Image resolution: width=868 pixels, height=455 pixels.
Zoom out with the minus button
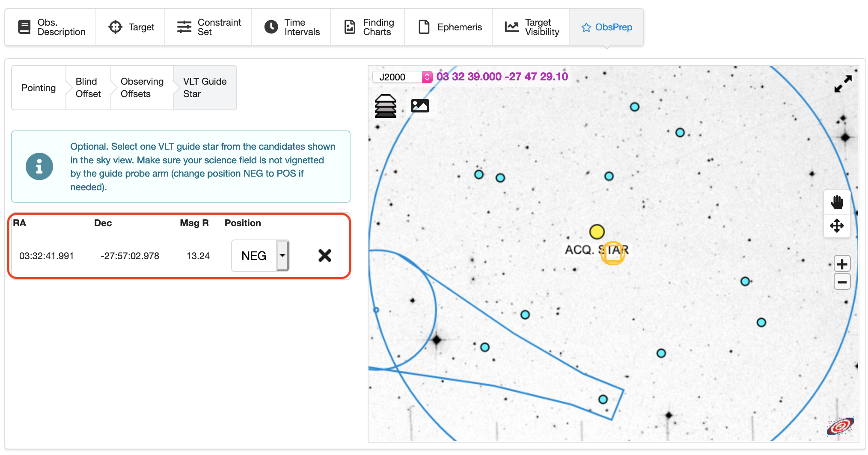[842, 282]
